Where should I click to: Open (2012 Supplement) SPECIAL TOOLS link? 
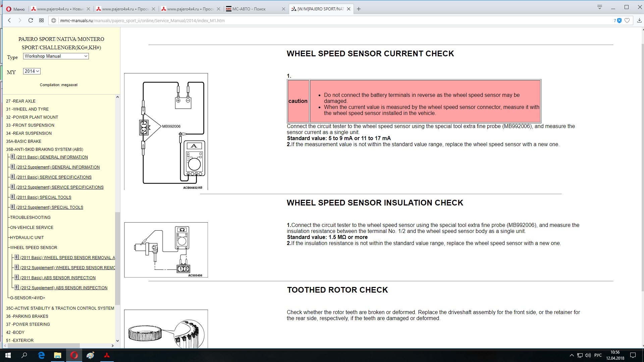tap(50, 207)
